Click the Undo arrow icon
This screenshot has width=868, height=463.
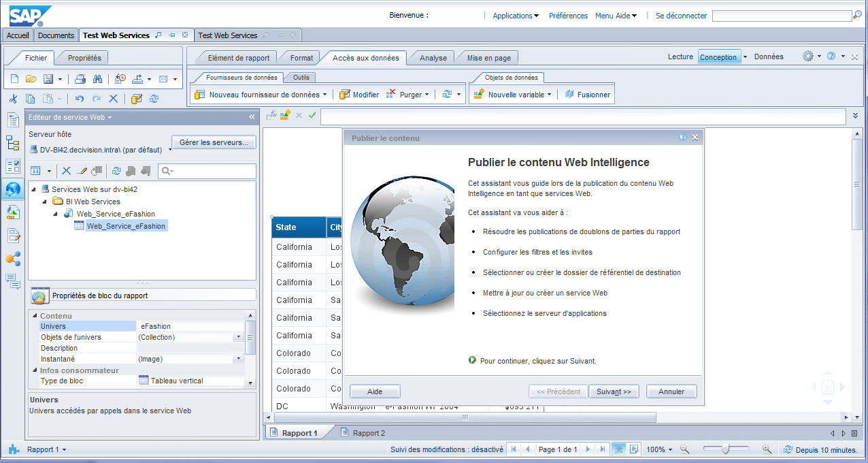point(80,99)
